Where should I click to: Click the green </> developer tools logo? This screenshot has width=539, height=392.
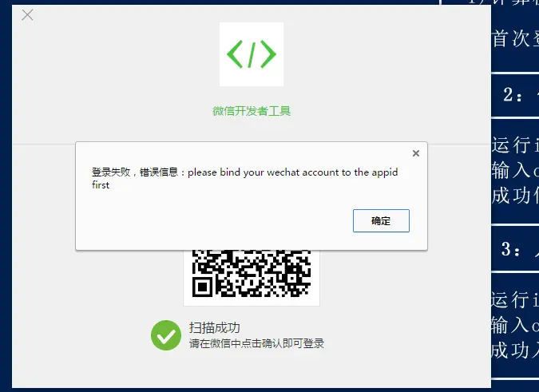(x=252, y=54)
